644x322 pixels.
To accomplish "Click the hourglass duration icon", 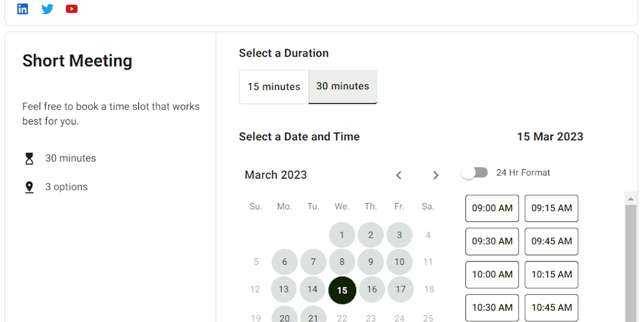I will (29, 158).
